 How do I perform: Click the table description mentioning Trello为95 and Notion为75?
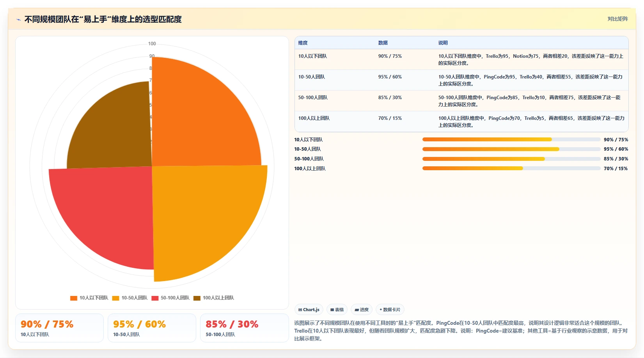(531, 60)
